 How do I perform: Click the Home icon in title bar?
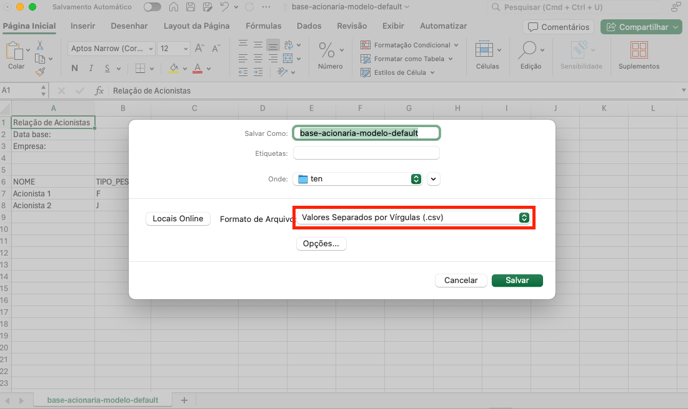[x=174, y=7]
